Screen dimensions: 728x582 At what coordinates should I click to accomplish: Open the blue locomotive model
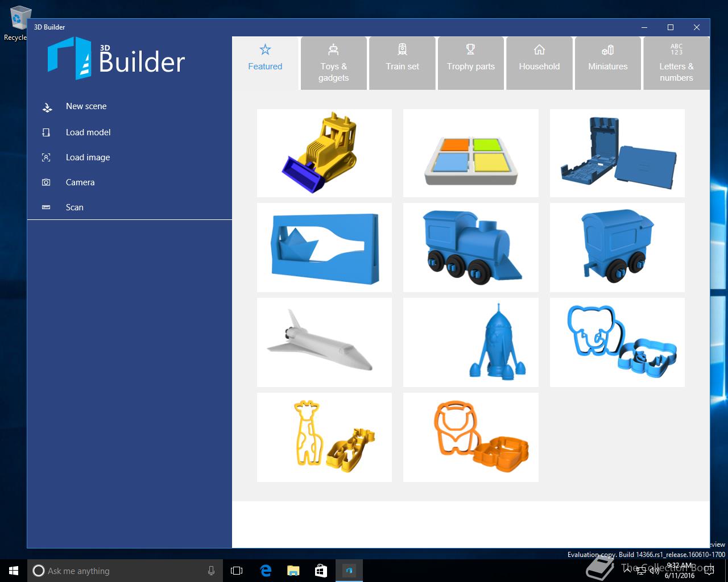pos(470,248)
